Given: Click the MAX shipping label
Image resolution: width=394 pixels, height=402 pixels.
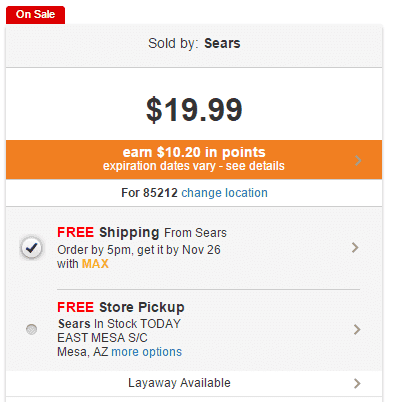Looking at the screenshot, I should pyautogui.click(x=95, y=264).
